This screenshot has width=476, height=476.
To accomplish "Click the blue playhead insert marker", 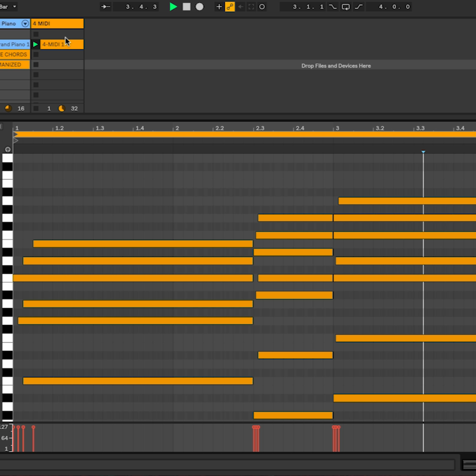I will (423, 152).
